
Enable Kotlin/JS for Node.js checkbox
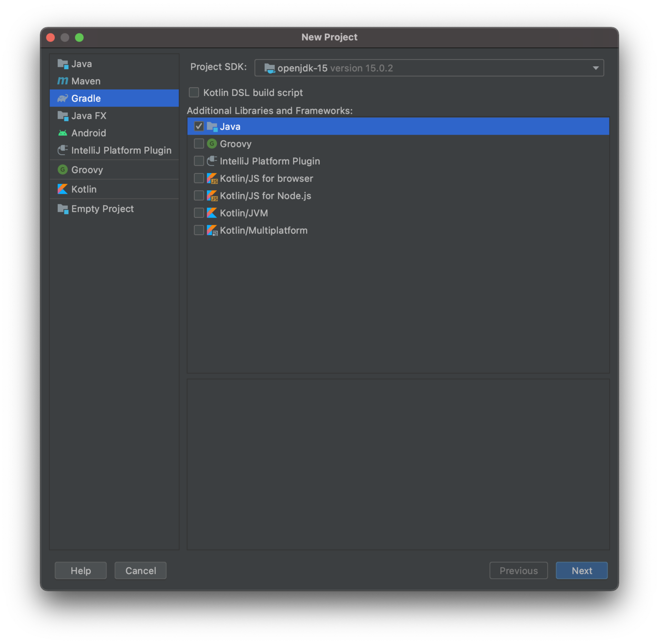click(x=199, y=196)
